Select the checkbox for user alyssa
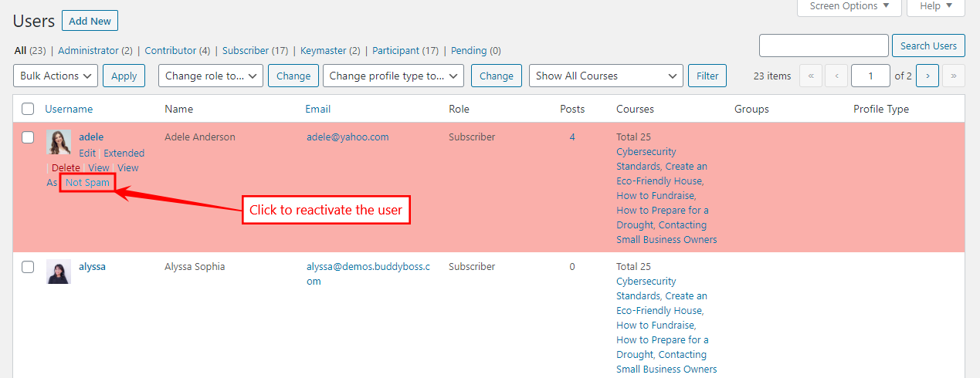 coord(28,267)
